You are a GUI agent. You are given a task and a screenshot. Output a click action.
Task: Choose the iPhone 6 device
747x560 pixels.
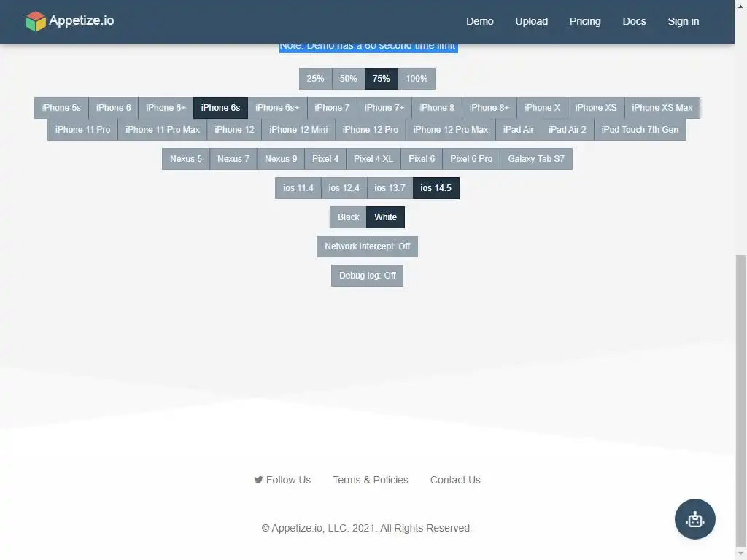coord(113,108)
